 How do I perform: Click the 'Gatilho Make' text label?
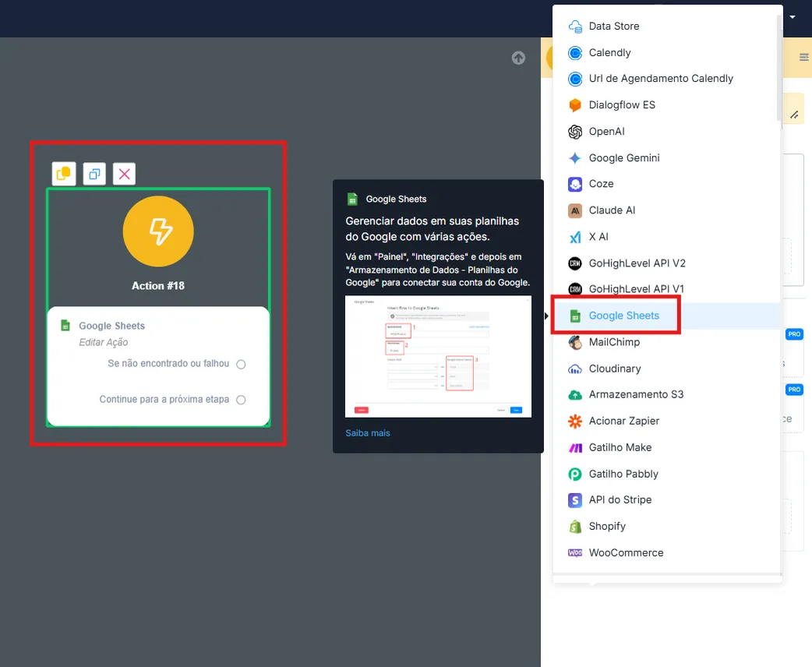pos(620,447)
